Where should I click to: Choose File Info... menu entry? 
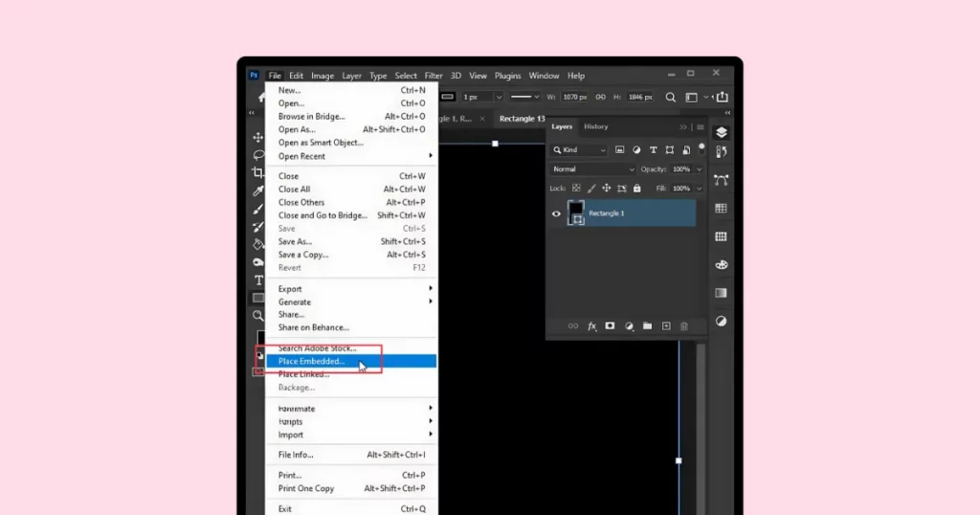tap(351, 455)
